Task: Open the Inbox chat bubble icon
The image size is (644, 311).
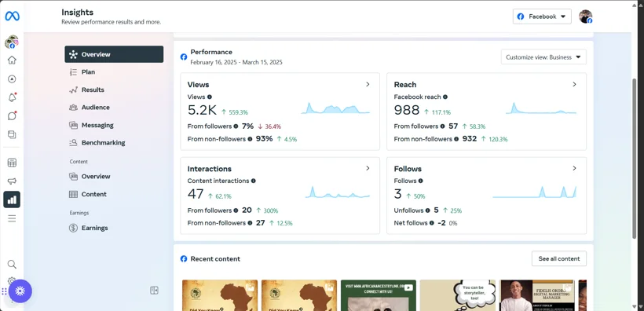Action: (x=12, y=116)
